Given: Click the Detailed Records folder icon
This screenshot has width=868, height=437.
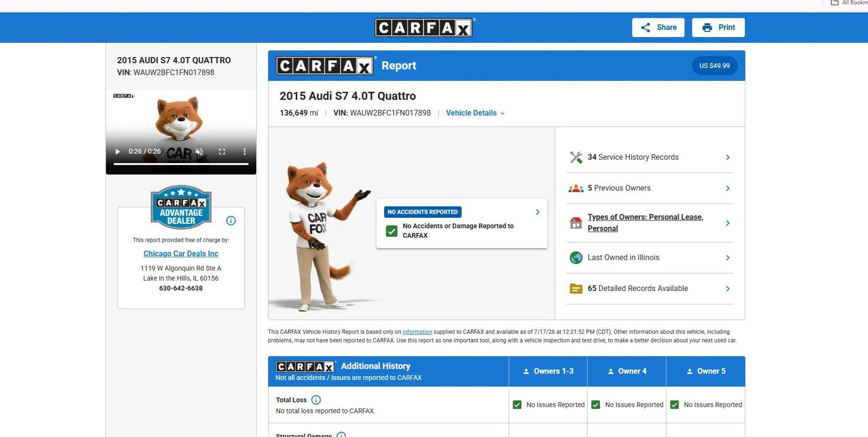Looking at the screenshot, I should pyautogui.click(x=576, y=289).
